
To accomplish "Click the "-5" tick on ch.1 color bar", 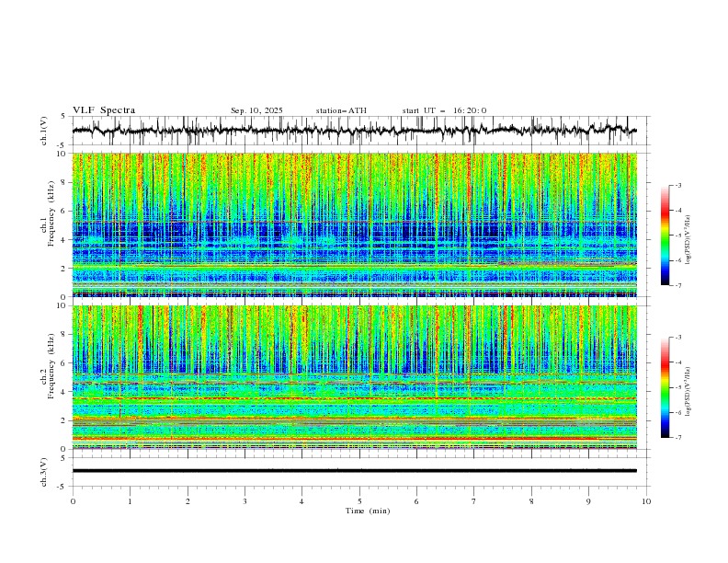I will pyautogui.click(x=678, y=236).
